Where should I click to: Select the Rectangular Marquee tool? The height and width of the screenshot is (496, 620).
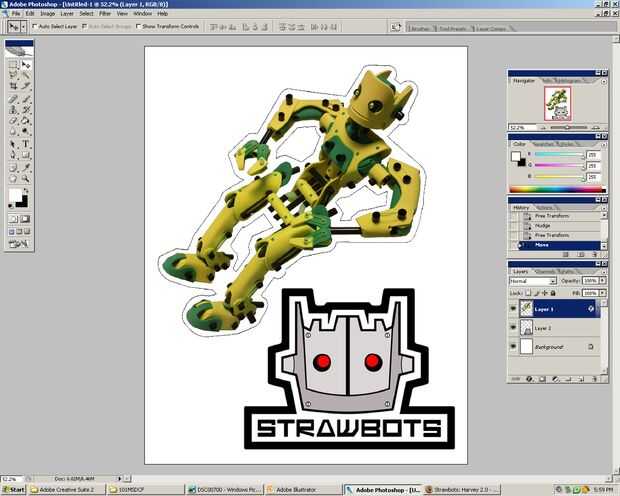pyautogui.click(x=13, y=64)
